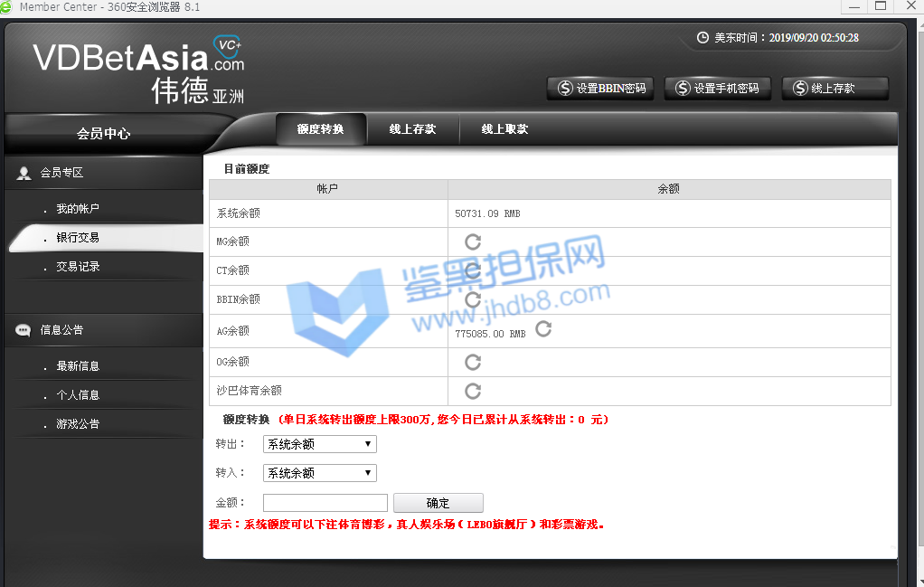Open the 线上存款 tab
The image size is (924, 587).
(412, 129)
